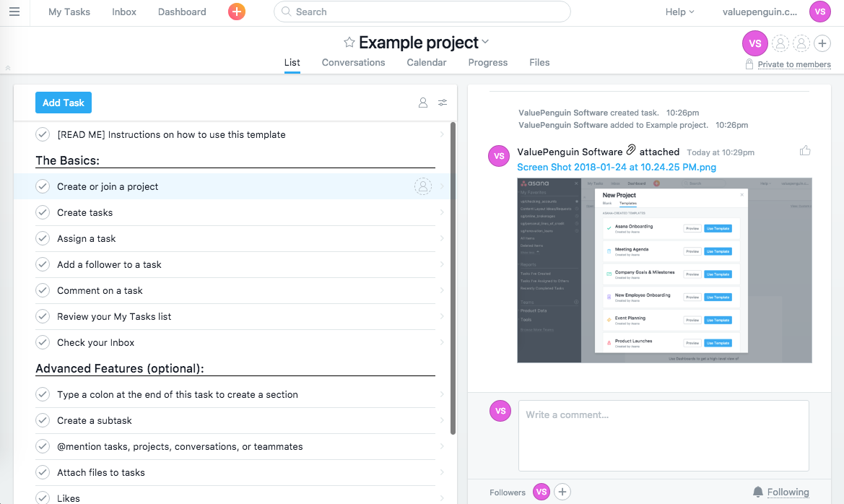Star the Example project as favorite

[349, 42]
